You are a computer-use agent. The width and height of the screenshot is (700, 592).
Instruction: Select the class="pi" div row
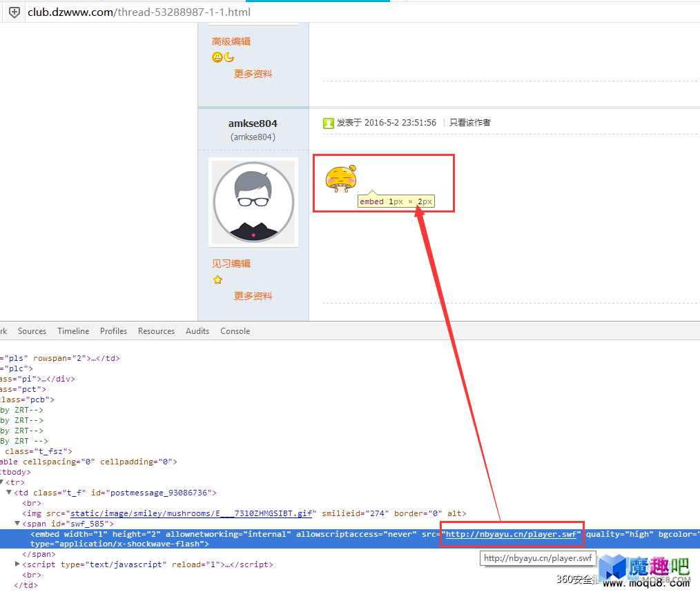coord(37,379)
